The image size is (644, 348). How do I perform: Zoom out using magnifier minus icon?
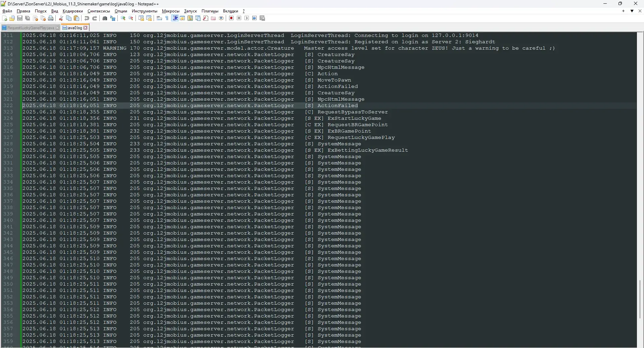(131, 18)
